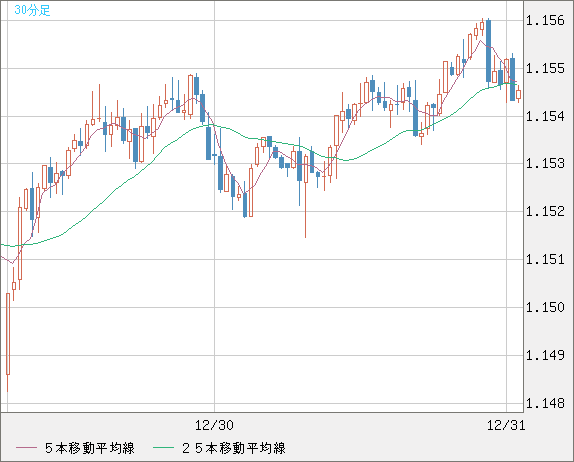574x462 pixels.
Task: Click the 12/31 date axis label
Action: pyautogui.click(x=506, y=425)
